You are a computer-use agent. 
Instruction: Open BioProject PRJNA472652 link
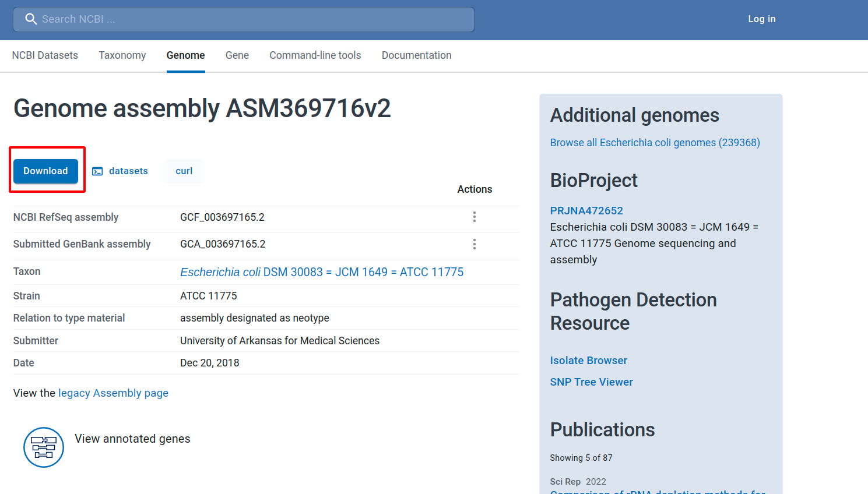pos(586,211)
